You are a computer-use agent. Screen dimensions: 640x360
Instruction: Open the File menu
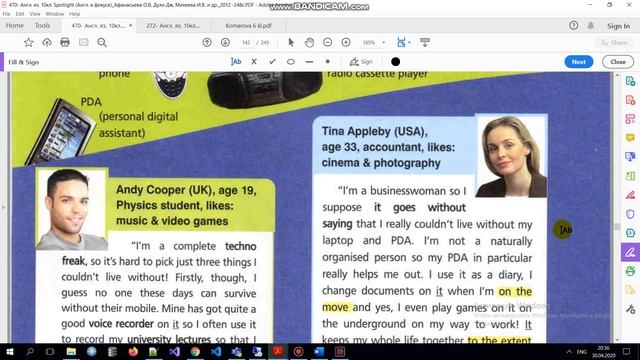pos(7,14)
